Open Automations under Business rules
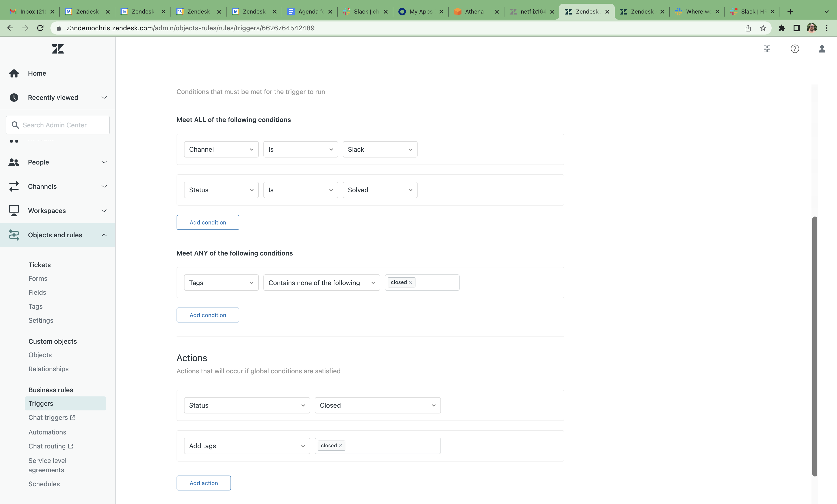The width and height of the screenshot is (837, 504). click(47, 432)
